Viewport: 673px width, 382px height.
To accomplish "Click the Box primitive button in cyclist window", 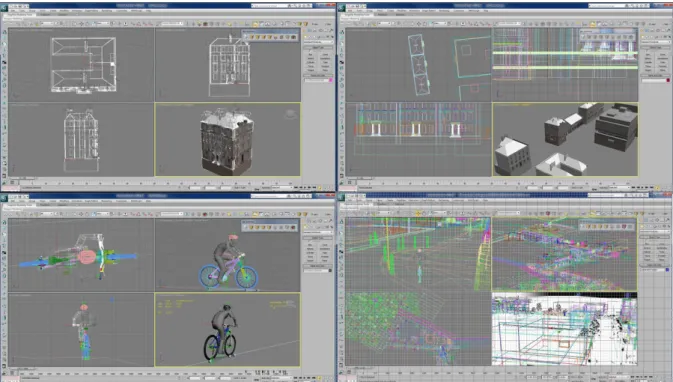I will pyautogui.click(x=311, y=245).
